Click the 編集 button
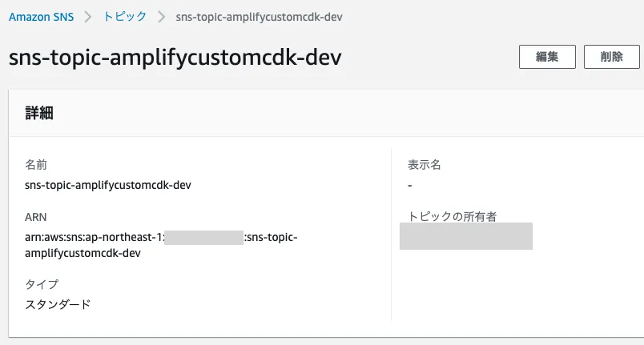 [x=547, y=57]
